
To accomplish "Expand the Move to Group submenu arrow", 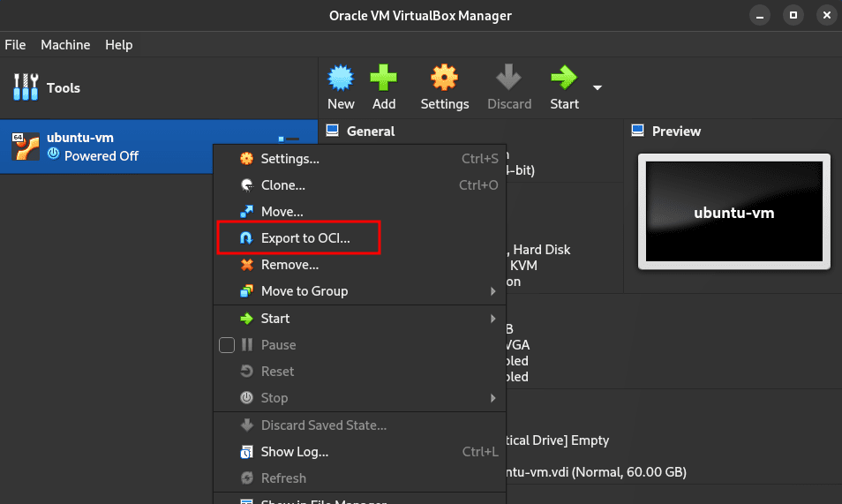I will (x=492, y=291).
